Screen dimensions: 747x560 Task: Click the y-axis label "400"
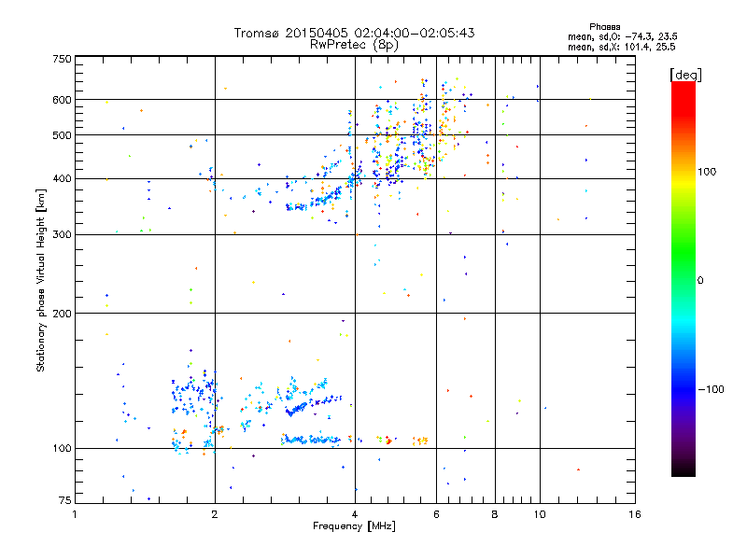click(62, 178)
